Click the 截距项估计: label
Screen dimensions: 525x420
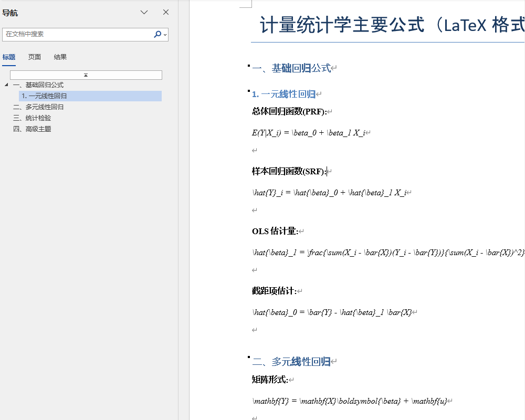(274, 291)
